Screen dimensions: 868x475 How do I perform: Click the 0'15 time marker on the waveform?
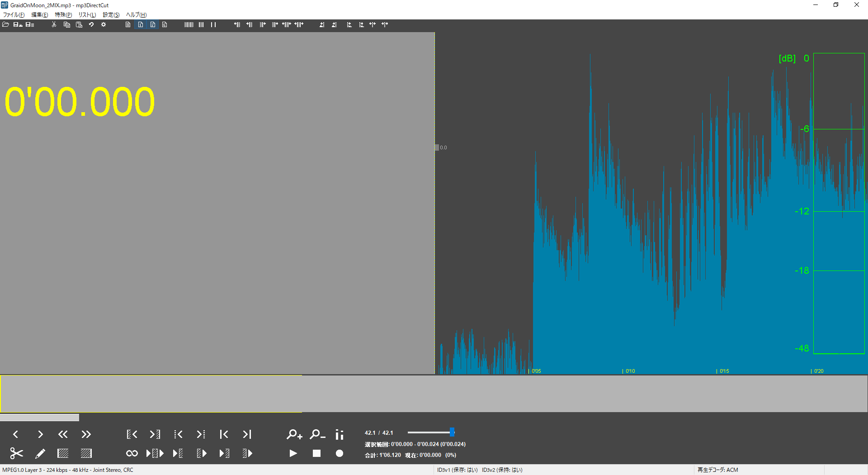click(x=723, y=371)
